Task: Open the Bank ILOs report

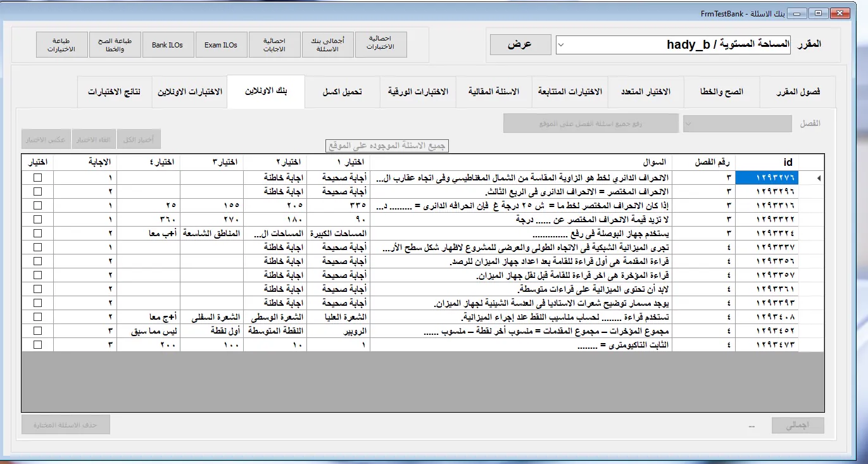Action: pyautogui.click(x=168, y=45)
